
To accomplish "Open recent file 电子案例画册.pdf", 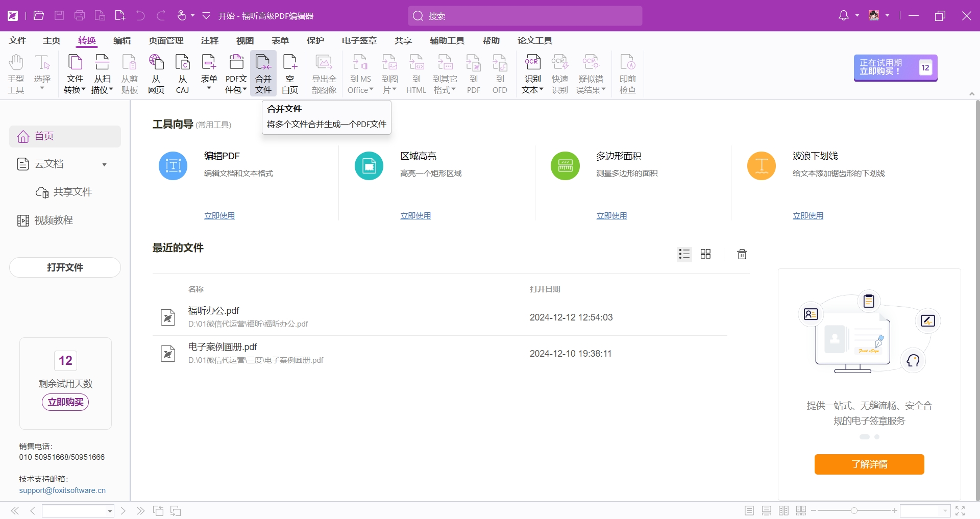I will 439,353.
